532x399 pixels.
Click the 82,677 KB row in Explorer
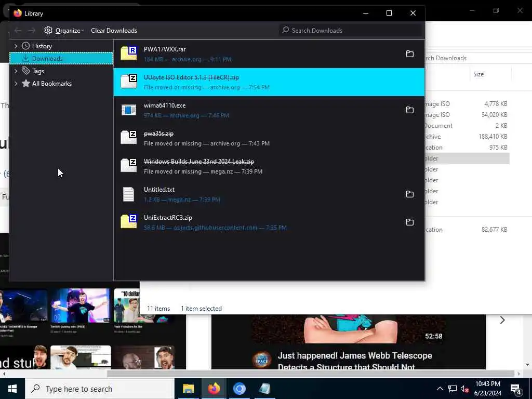tap(467, 229)
